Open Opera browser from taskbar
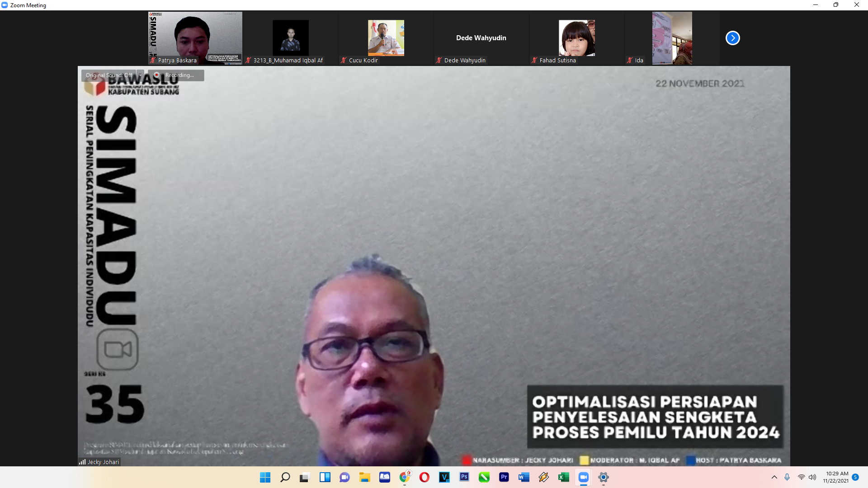The height and width of the screenshot is (488, 868). [424, 477]
